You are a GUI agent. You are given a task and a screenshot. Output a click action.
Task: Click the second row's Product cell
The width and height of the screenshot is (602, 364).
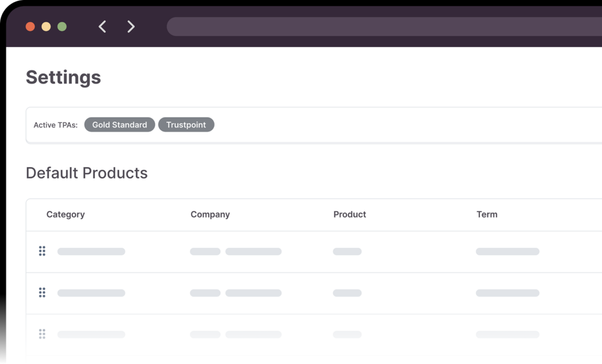347,293
